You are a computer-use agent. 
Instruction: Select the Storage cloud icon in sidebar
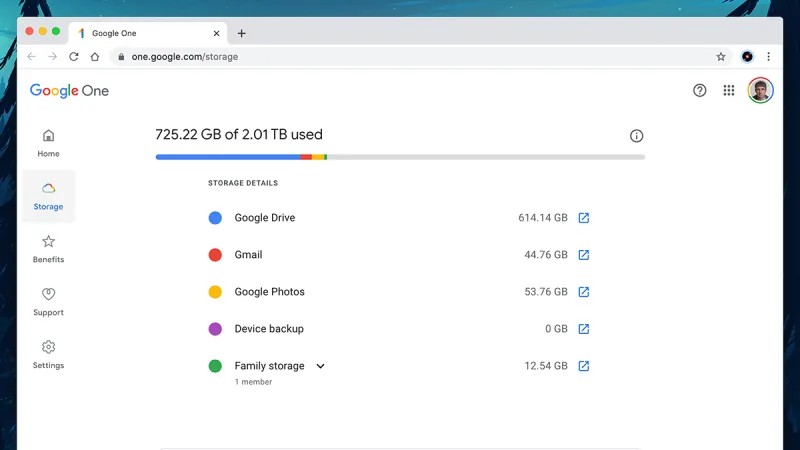[48, 188]
